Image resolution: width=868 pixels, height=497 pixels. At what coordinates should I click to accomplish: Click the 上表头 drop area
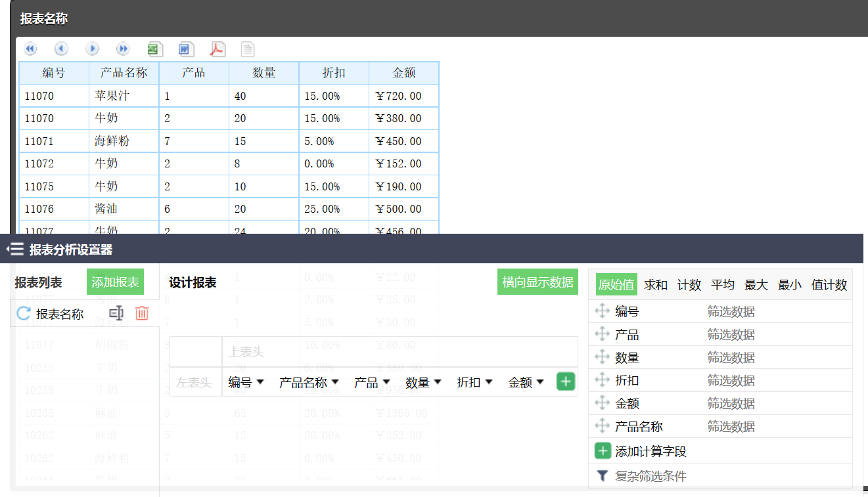pyautogui.click(x=400, y=352)
